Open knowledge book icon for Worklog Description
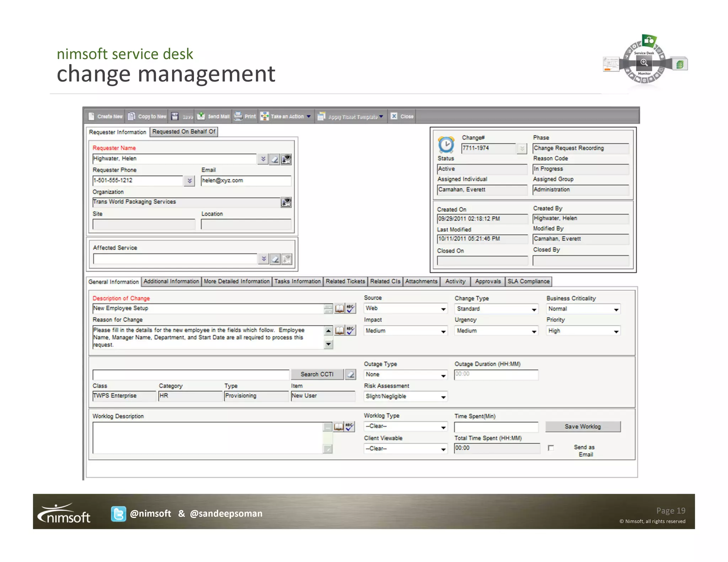Image resolution: width=728 pixels, height=562 pixels. [339, 427]
